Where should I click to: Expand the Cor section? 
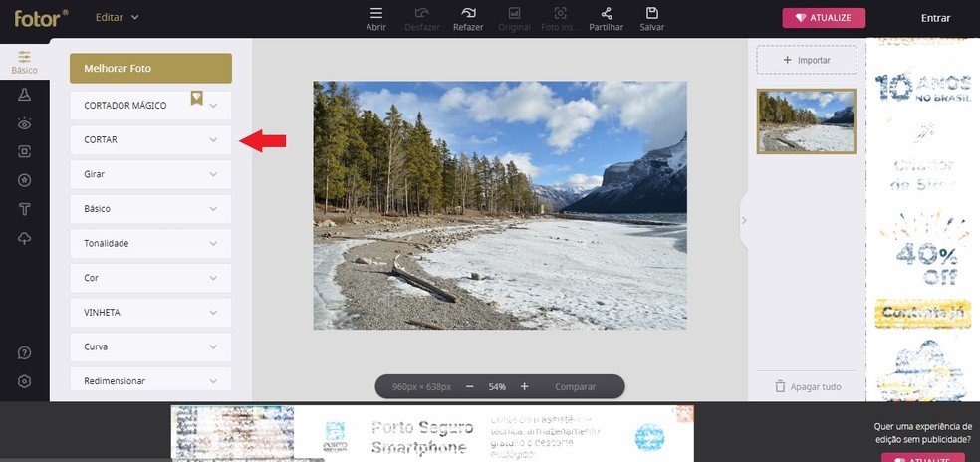pos(150,278)
